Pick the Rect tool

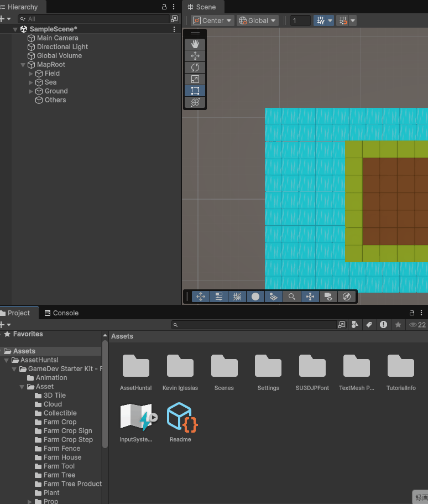[195, 91]
